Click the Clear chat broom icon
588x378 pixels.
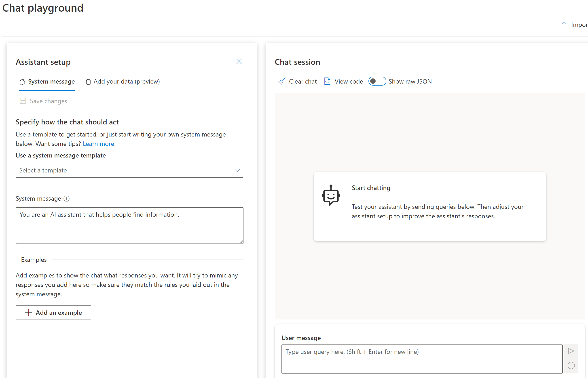point(282,81)
